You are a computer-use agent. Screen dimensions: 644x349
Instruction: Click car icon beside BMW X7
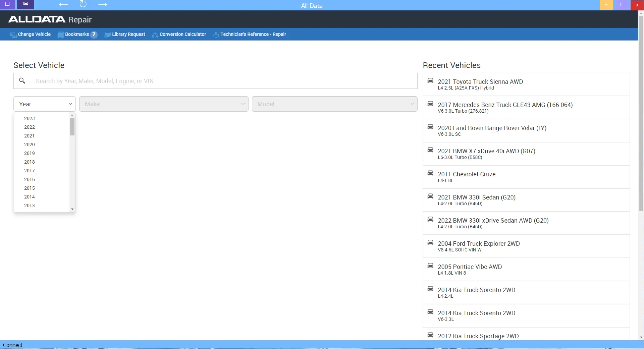click(430, 150)
